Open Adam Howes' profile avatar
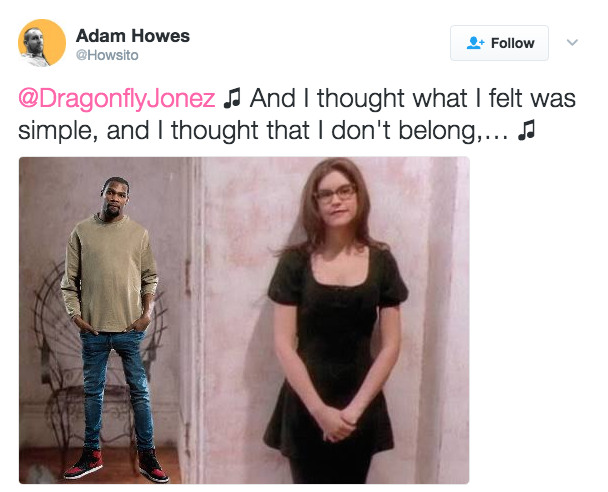This screenshot has width=608, height=492. pyautogui.click(x=42, y=43)
